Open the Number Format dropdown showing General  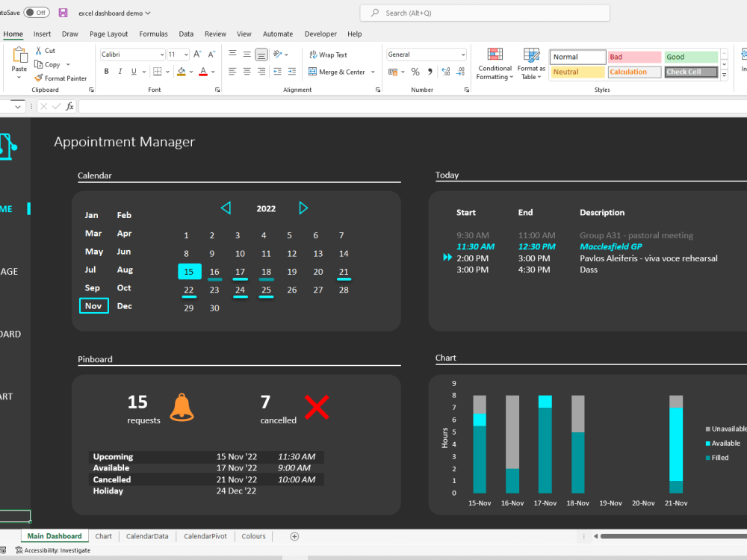pos(426,54)
